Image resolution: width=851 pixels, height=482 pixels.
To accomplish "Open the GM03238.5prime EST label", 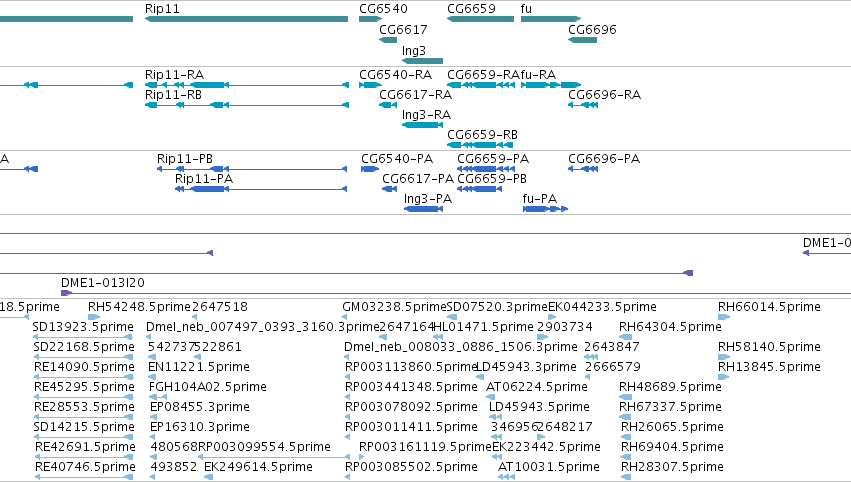I will (x=394, y=307).
